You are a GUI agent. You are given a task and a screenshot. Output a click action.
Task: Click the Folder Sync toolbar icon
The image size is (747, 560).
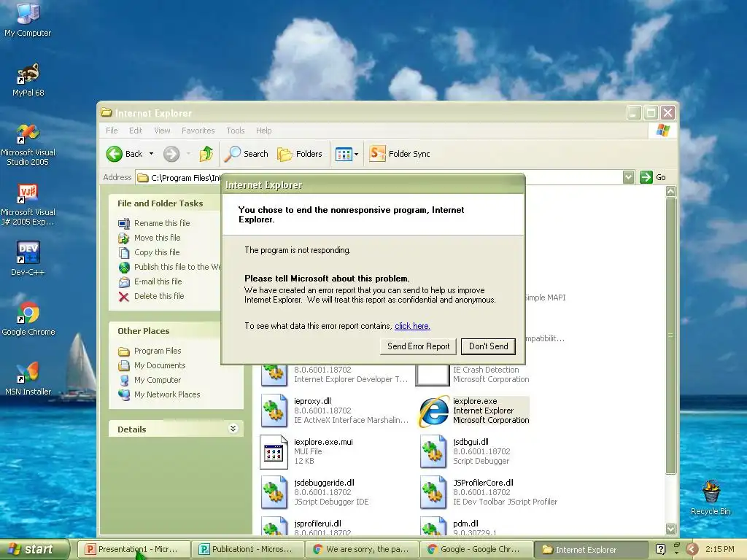point(377,154)
